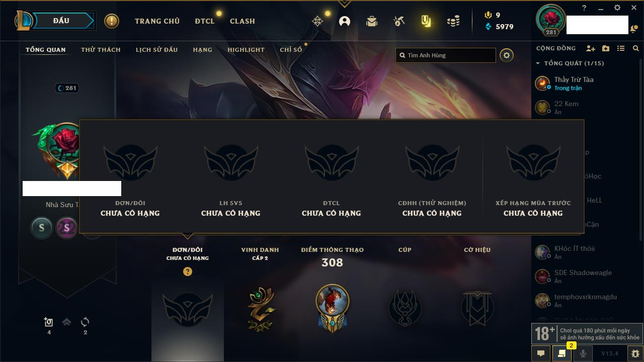Viewport: 644px width, 362px height.
Task: Open the ĐTCL menu item
Action: point(205,21)
